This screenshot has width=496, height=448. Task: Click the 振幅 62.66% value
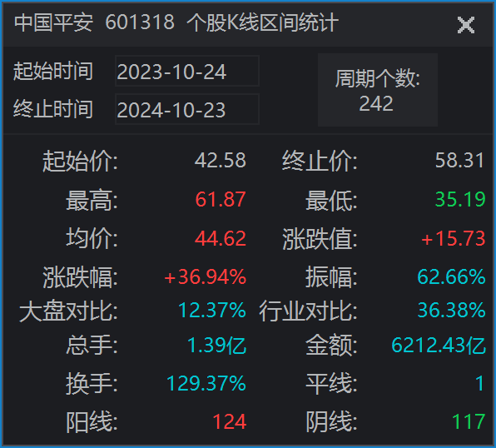click(x=451, y=276)
